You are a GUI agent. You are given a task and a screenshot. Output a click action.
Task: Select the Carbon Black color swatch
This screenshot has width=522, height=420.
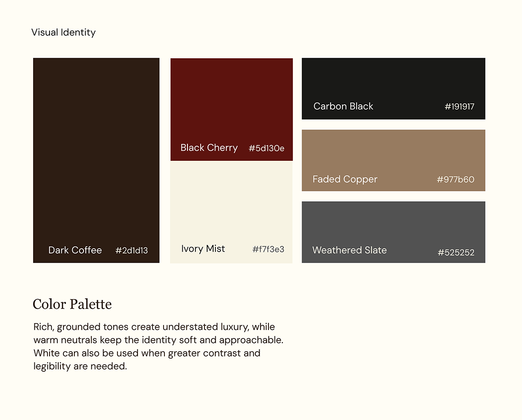[393, 89]
